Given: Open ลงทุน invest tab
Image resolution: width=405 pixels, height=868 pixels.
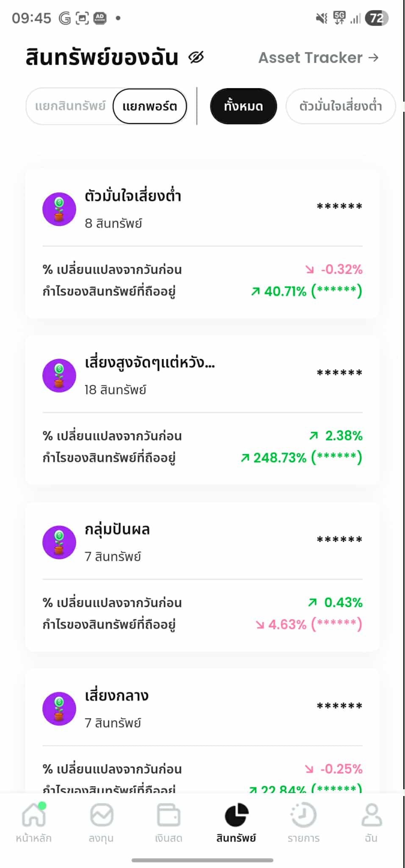Looking at the screenshot, I should pos(101,822).
